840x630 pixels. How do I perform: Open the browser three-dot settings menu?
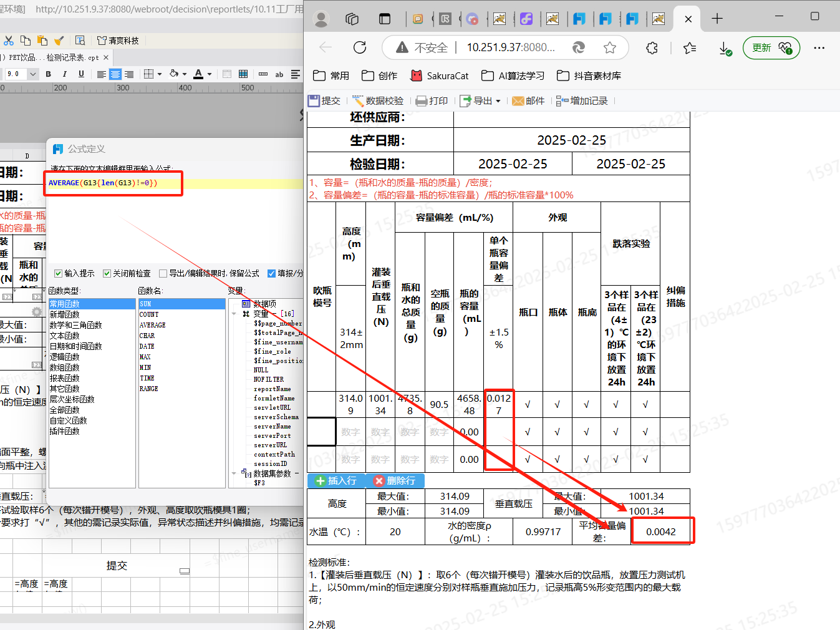point(819,47)
